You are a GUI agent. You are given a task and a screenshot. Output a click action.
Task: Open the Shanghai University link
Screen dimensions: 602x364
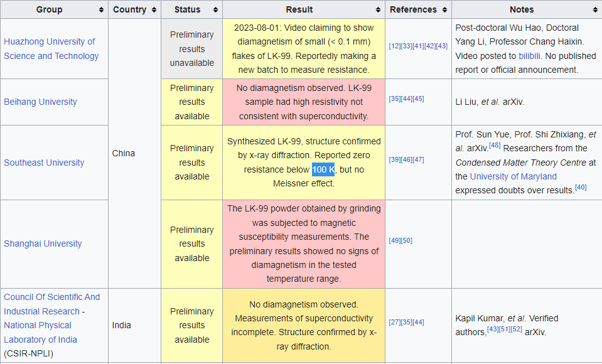pos(43,244)
